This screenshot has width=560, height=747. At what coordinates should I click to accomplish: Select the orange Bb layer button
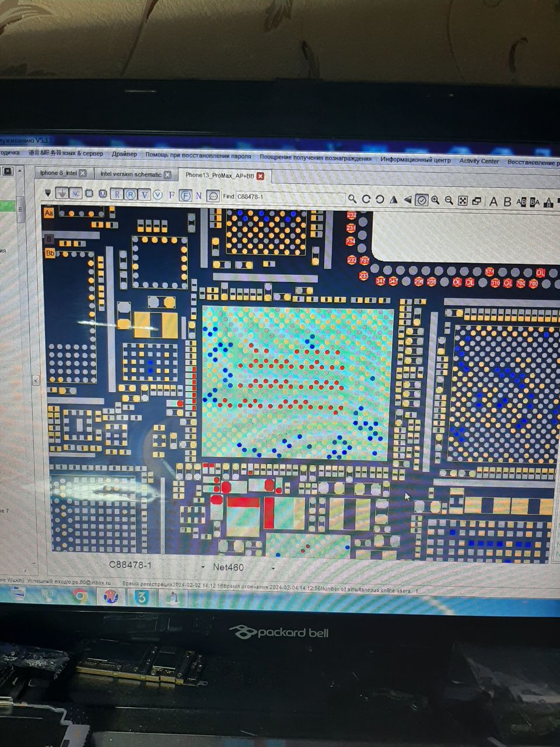(x=50, y=253)
